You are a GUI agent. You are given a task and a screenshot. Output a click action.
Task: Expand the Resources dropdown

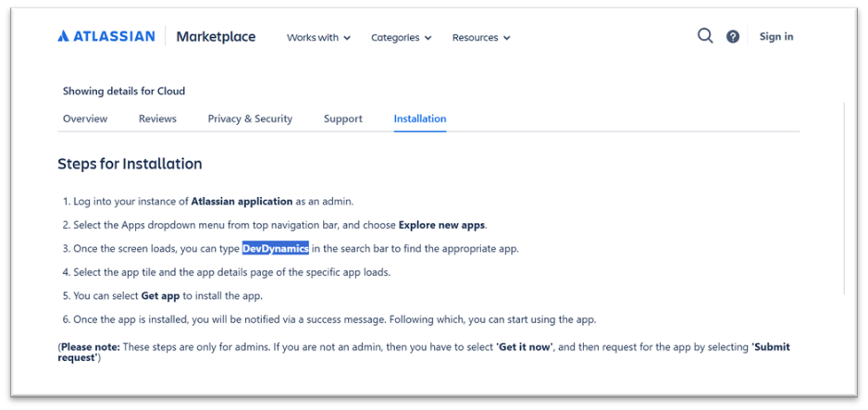point(481,38)
